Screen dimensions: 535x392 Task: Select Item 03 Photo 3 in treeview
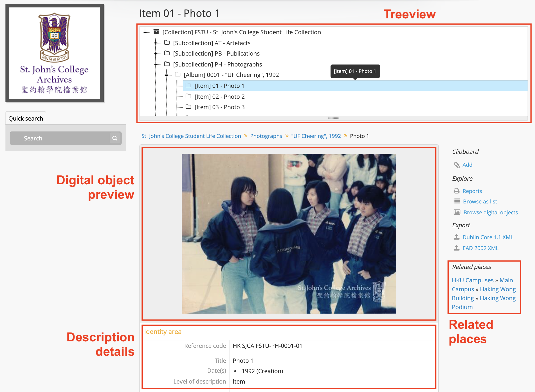point(219,107)
